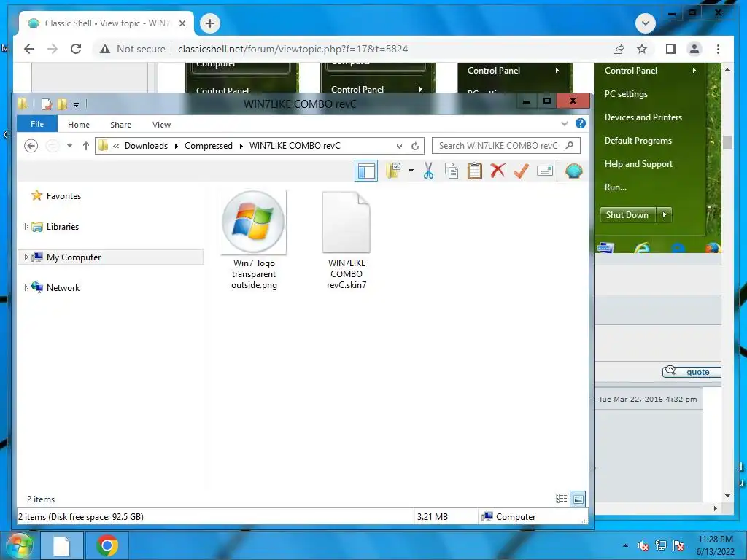Viewport: 747px width, 560px height.
Task: Delete with the red X toolbar icon
Action: 498,171
